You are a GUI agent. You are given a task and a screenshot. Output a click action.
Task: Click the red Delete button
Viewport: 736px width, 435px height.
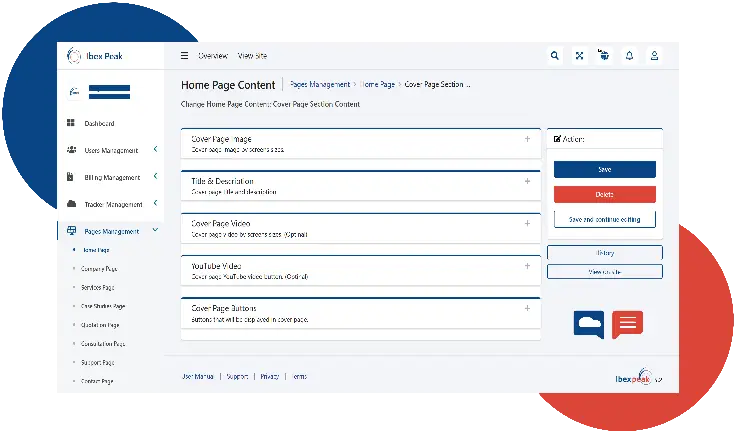click(605, 194)
